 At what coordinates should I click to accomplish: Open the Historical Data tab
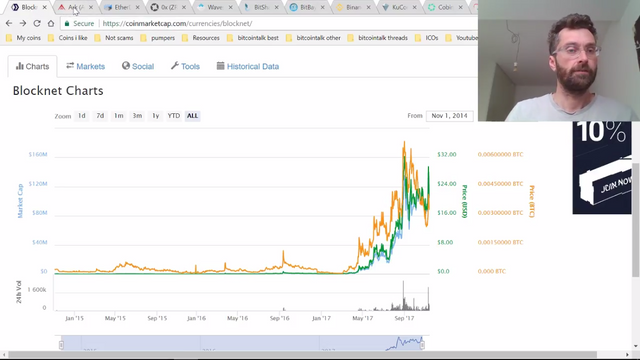tap(248, 66)
